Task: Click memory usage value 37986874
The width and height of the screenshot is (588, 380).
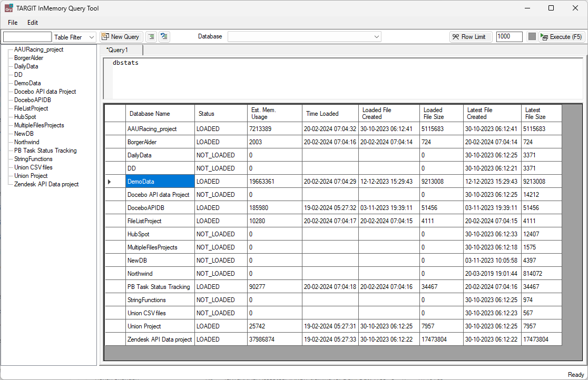Action: click(275, 339)
